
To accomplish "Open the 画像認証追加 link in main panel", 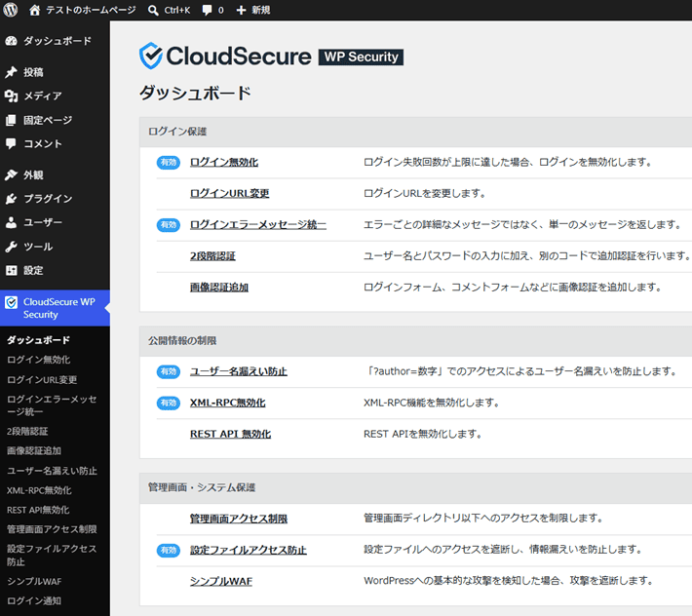I will tap(219, 288).
